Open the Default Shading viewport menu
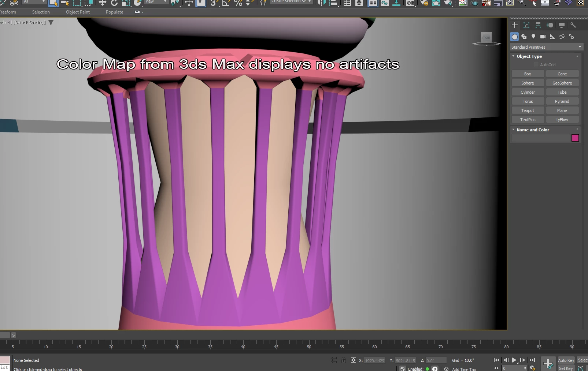Screen dimensions: 588x371 [30, 23]
